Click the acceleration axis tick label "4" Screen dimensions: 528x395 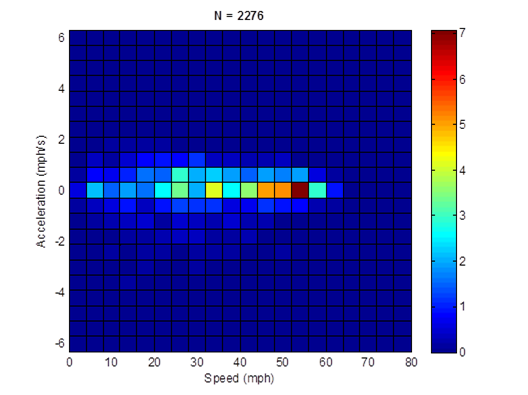click(x=61, y=89)
